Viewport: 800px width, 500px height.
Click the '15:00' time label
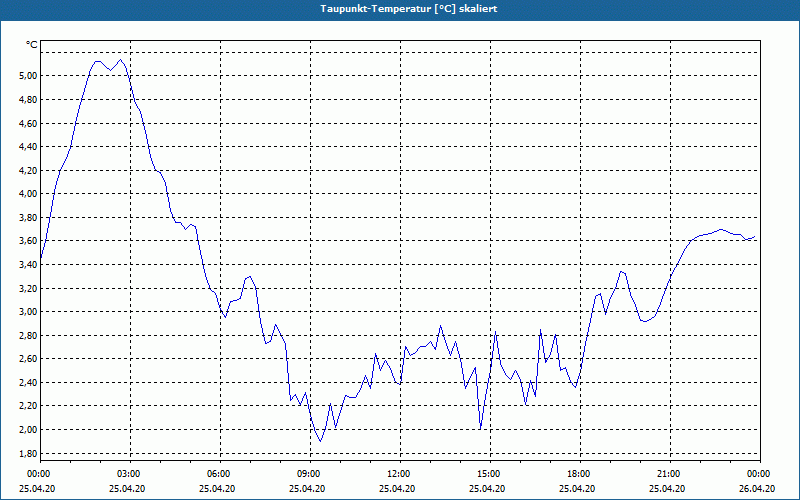pos(490,474)
